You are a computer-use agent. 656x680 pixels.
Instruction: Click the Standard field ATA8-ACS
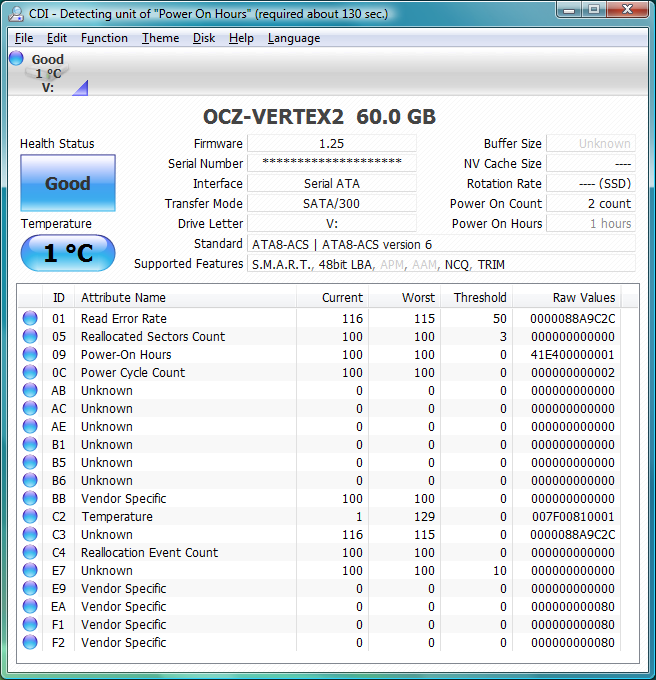point(441,244)
